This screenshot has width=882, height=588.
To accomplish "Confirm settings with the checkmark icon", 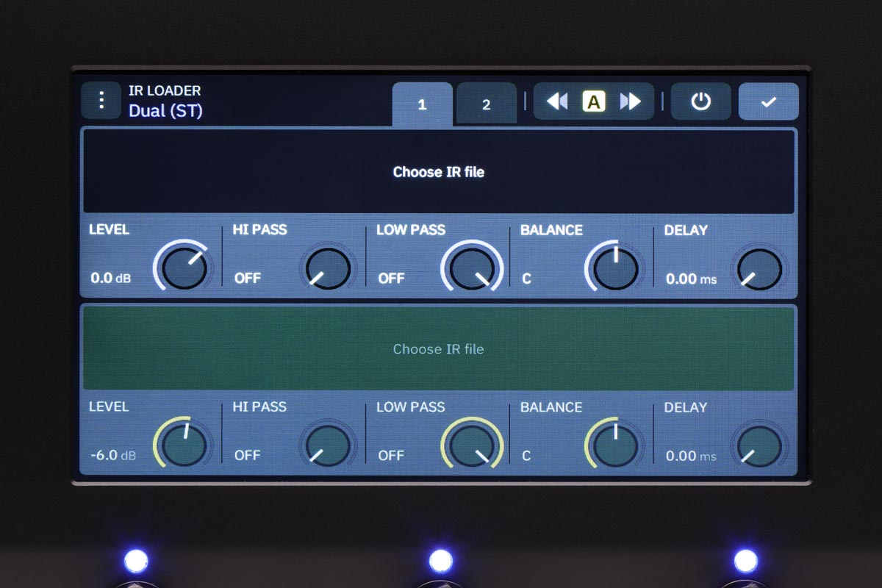I will coord(768,101).
